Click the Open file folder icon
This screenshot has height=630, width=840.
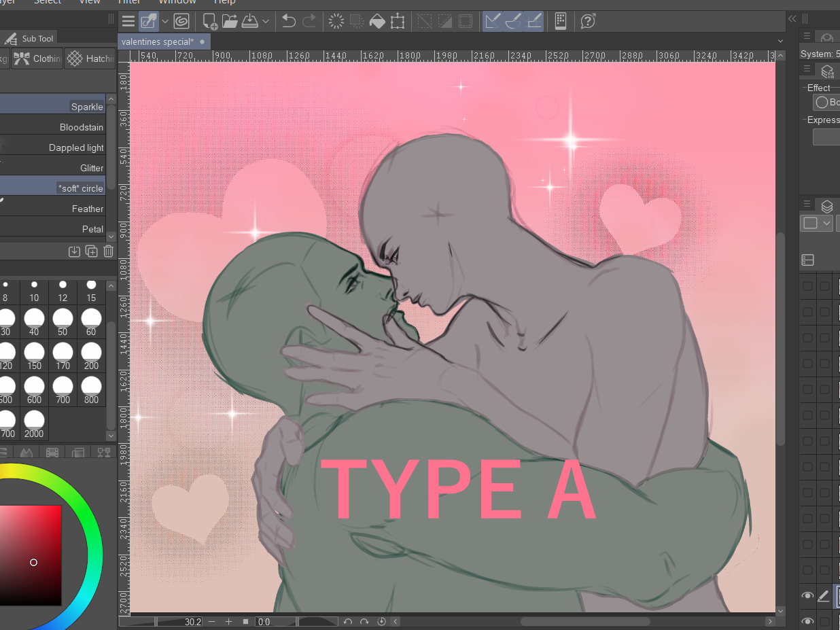pos(230,22)
